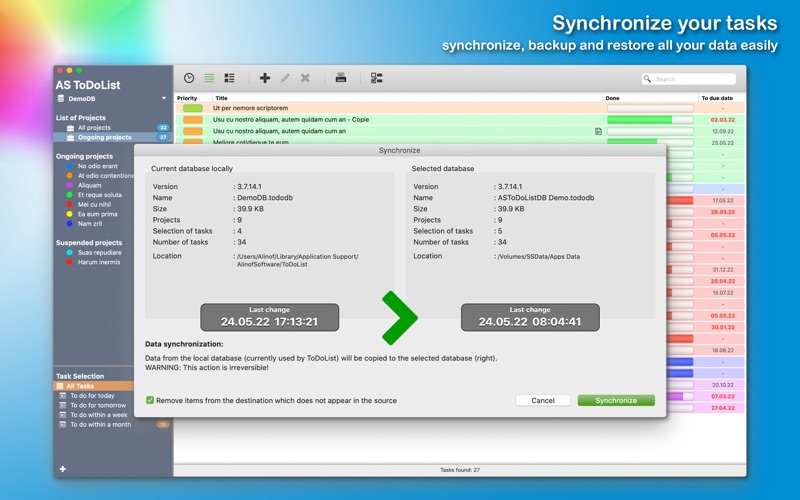Click due date 27.04.22
800x500 pixels.
click(x=722, y=408)
